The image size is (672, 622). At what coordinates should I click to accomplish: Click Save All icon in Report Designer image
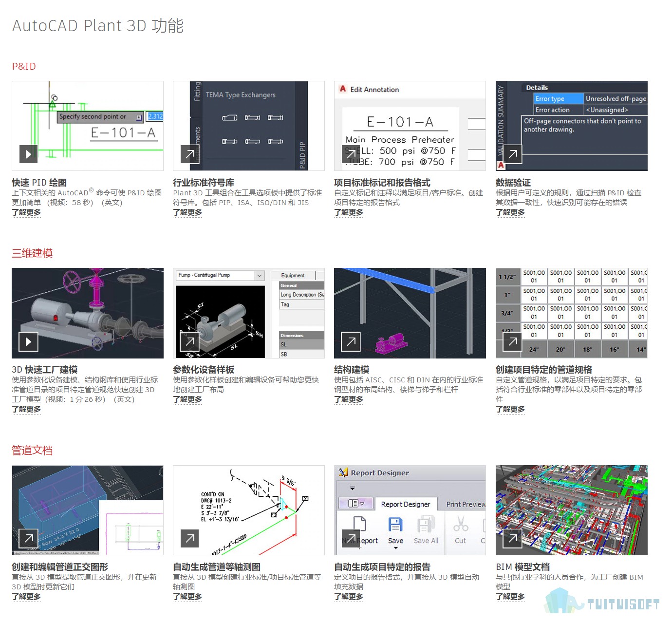(x=426, y=525)
